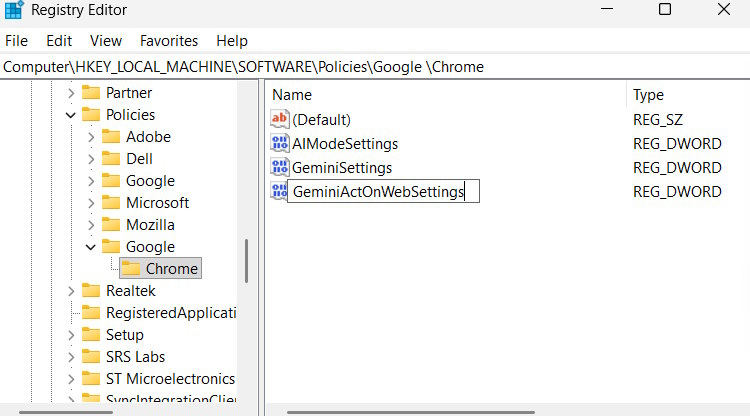The image size is (750, 416).
Task: Expand the Mozilla key
Action: [x=91, y=225]
